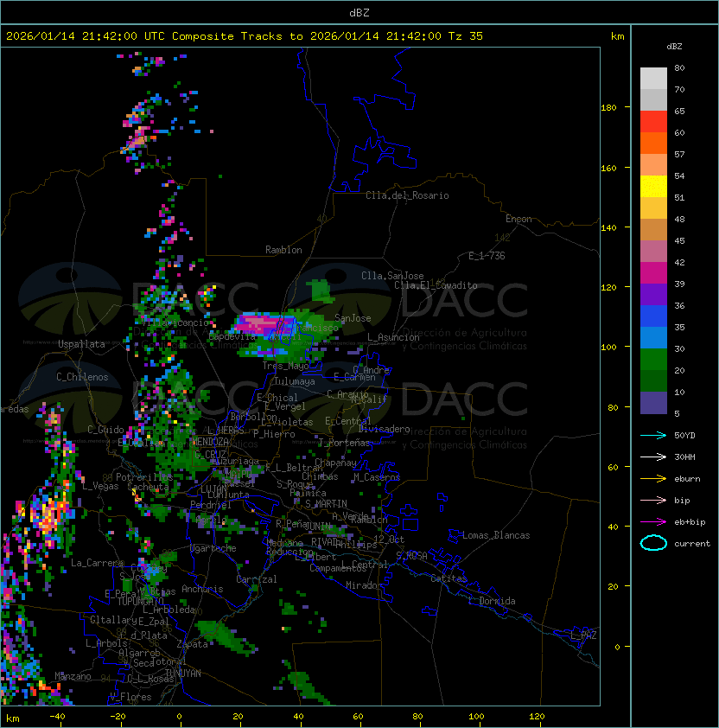
Task: Click the Catitas place label
Action: tap(449, 578)
